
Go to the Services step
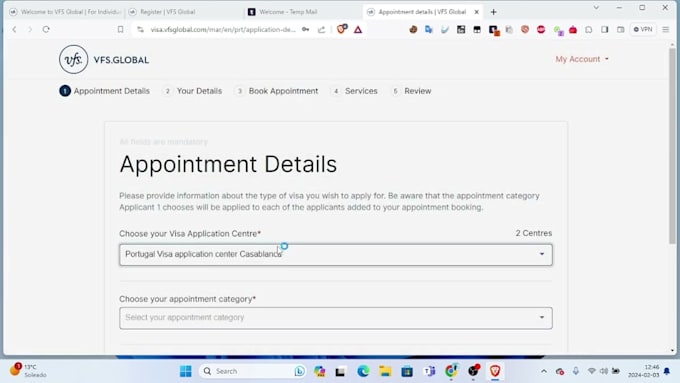355,91
